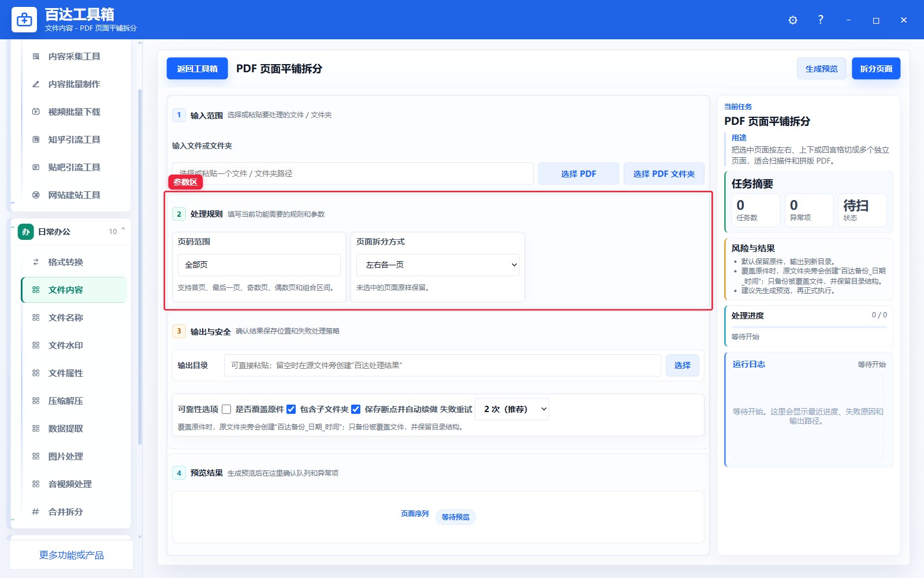Image resolution: width=924 pixels, height=578 pixels.
Task: Open 视频批量下载 in the sidebar
Action: click(x=74, y=112)
